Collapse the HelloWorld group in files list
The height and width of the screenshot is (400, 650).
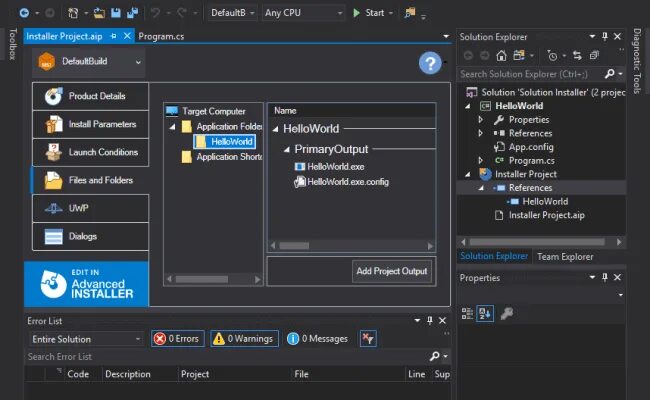[x=275, y=129]
